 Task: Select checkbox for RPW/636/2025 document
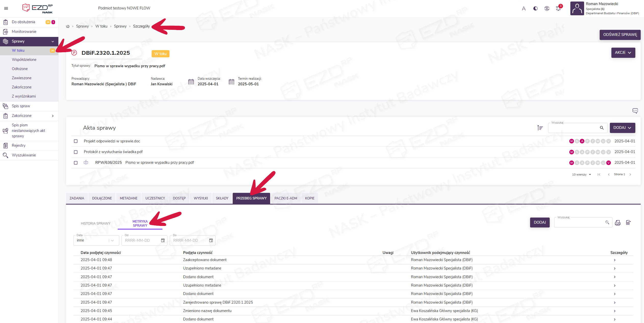76,163
